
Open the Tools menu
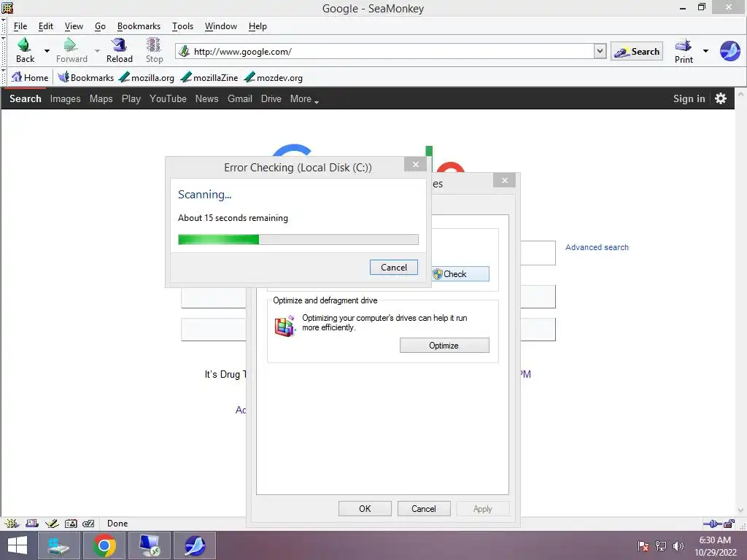coord(182,26)
